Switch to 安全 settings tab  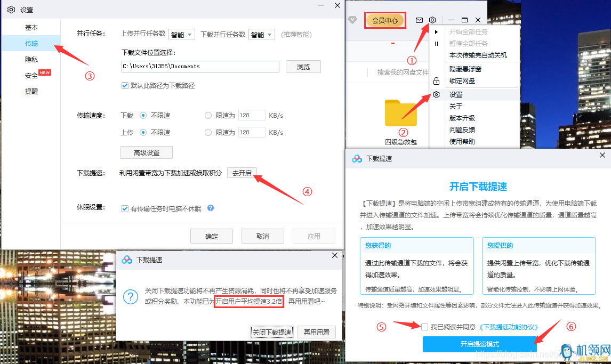[31, 76]
